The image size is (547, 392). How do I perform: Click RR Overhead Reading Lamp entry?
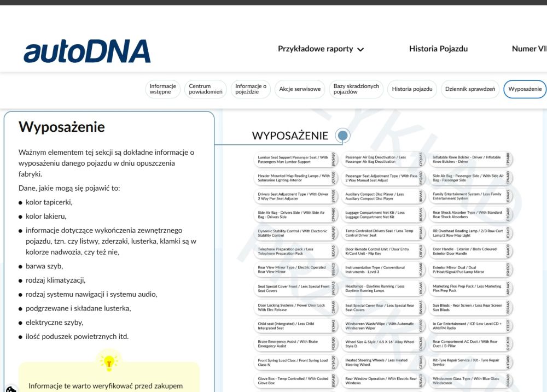click(470, 233)
